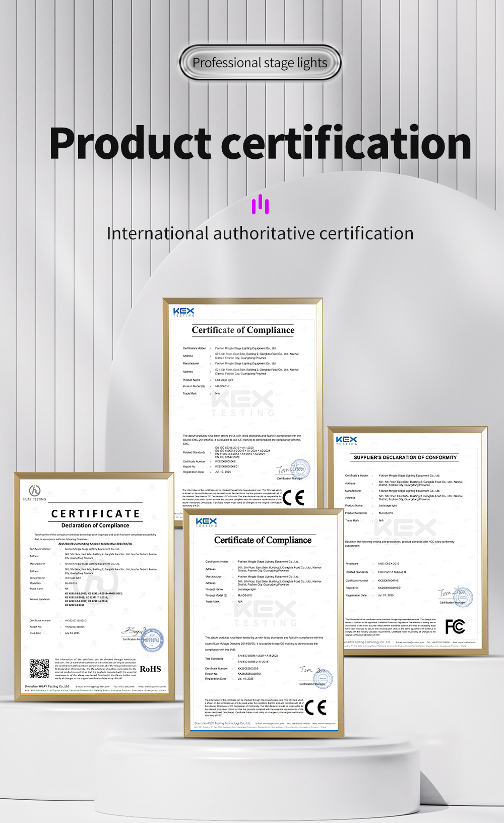Open the front Low Voltage CE framed certificate
Viewport: 504px width, 823px height.
tap(264, 623)
